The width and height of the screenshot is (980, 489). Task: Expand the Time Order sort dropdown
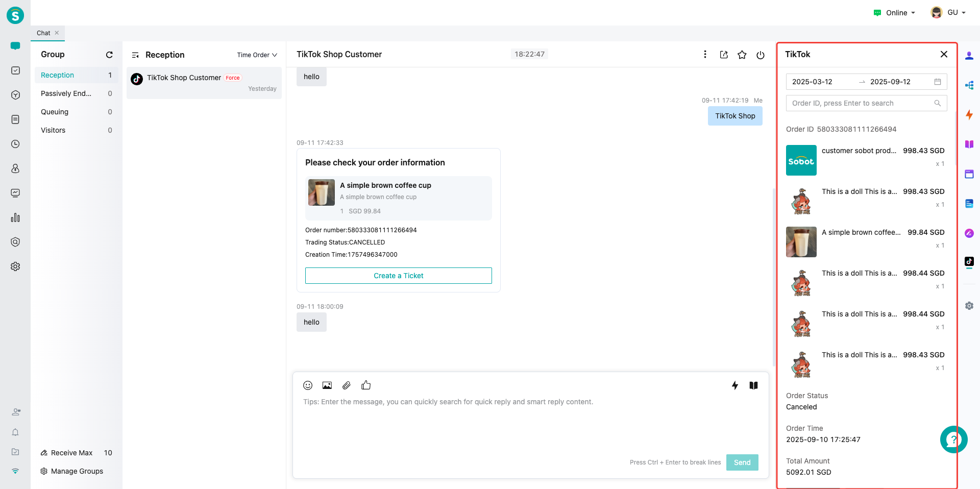point(257,55)
